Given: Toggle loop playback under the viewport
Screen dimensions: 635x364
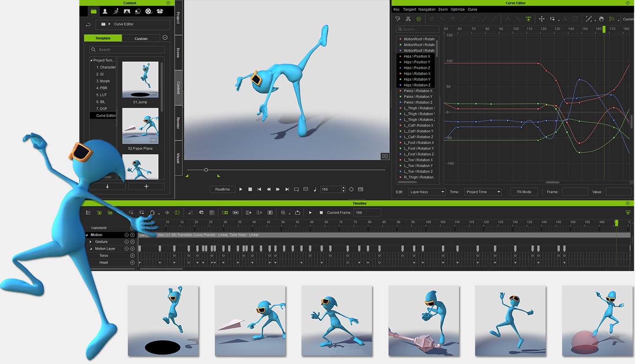Looking at the screenshot, I should click(x=296, y=189).
